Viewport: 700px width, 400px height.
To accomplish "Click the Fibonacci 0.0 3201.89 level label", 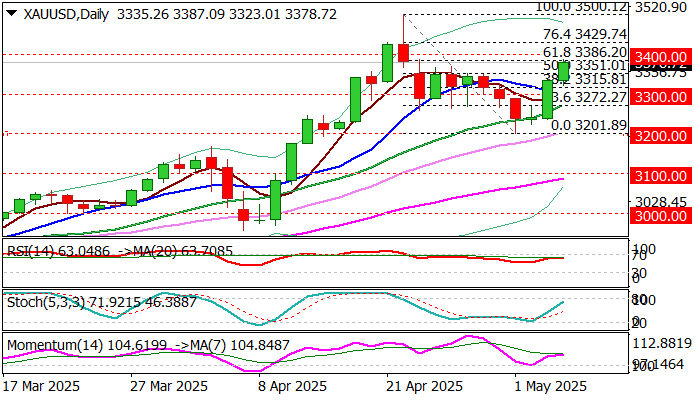I will [x=589, y=125].
